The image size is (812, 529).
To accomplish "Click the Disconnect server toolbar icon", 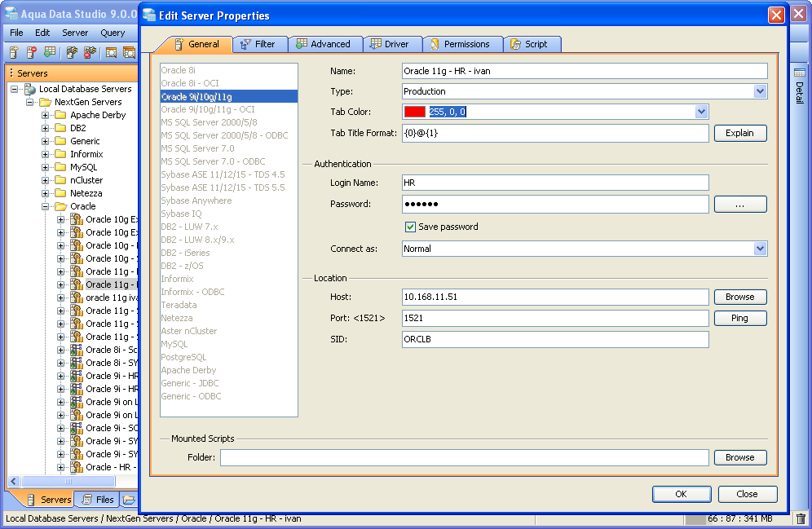I will (90, 52).
